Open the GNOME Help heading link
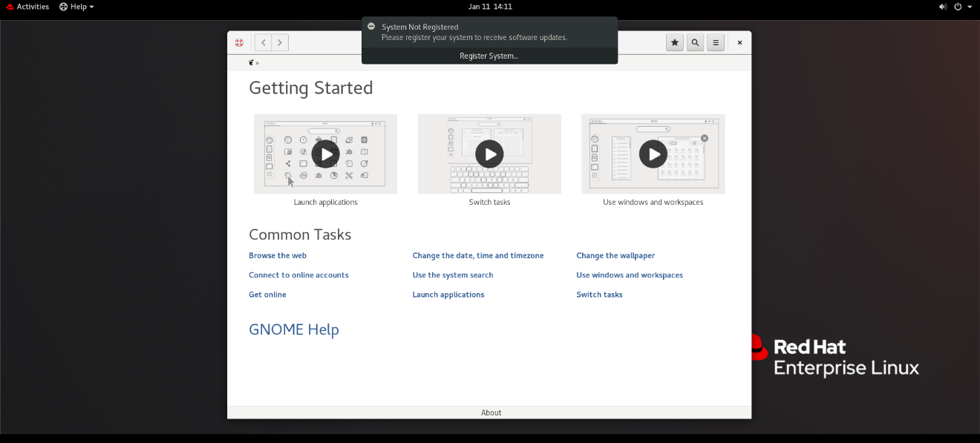The height and width of the screenshot is (443, 980). click(294, 329)
